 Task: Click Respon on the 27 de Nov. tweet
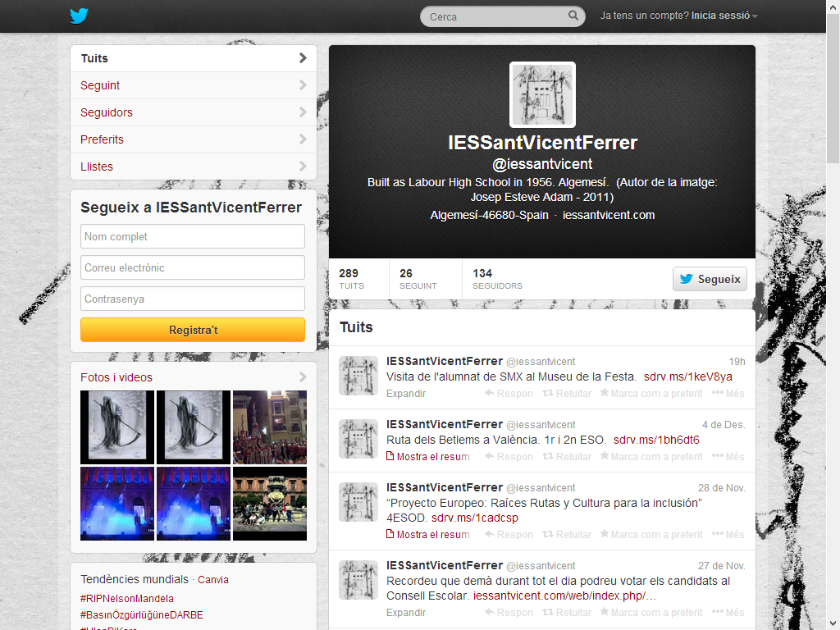(x=509, y=613)
